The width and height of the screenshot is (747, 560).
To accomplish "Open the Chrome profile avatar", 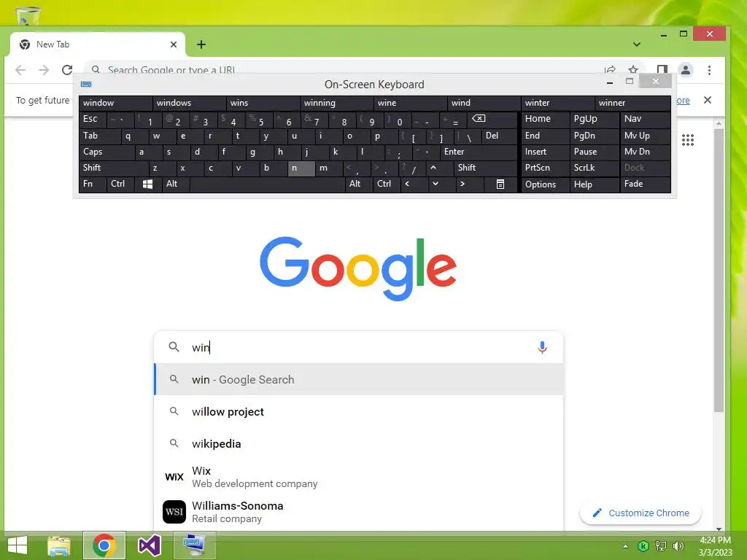I will (x=686, y=70).
